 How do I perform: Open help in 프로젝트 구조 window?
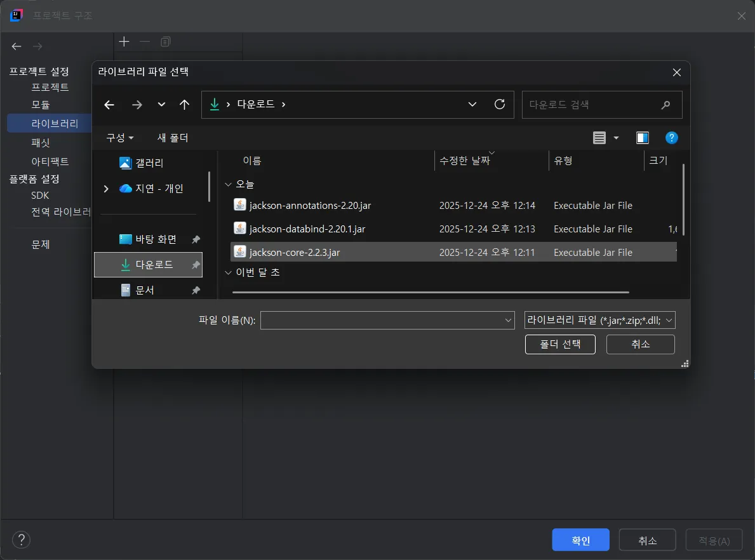(21, 540)
